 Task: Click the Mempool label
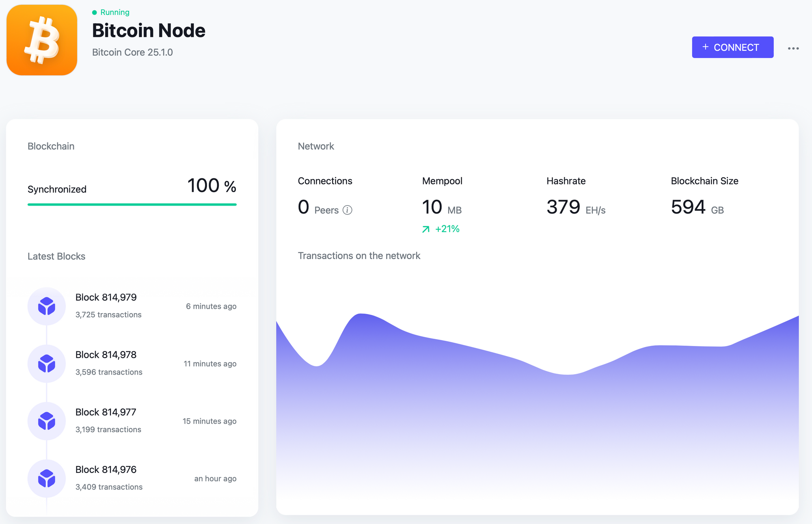point(442,181)
